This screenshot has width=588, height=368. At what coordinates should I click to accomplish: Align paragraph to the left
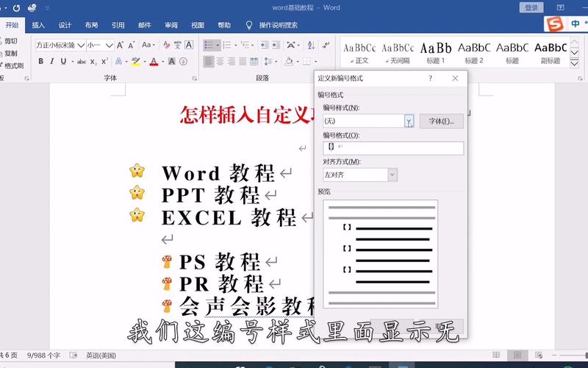[x=209, y=61]
